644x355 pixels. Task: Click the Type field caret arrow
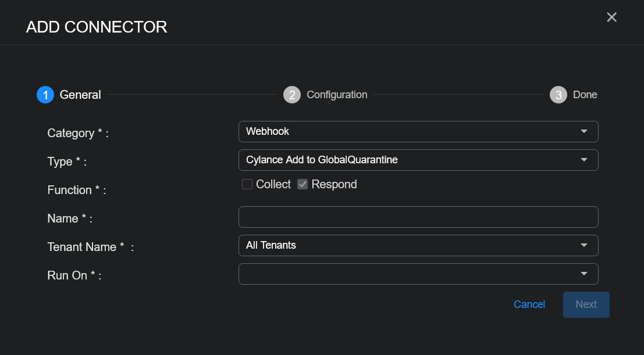point(584,160)
